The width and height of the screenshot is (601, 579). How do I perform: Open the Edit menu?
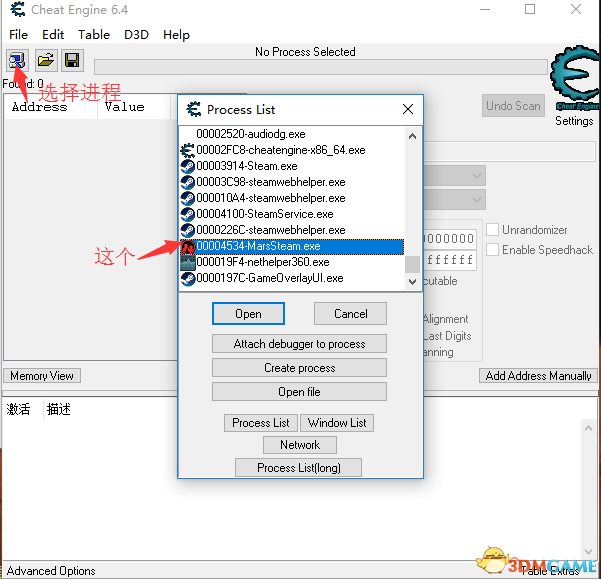click(53, 34)
